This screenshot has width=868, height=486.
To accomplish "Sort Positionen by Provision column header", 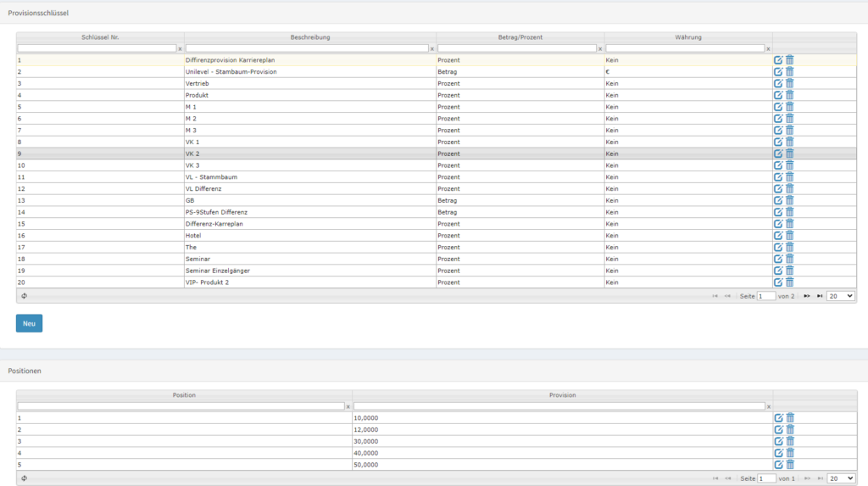I will coord(562,395).
